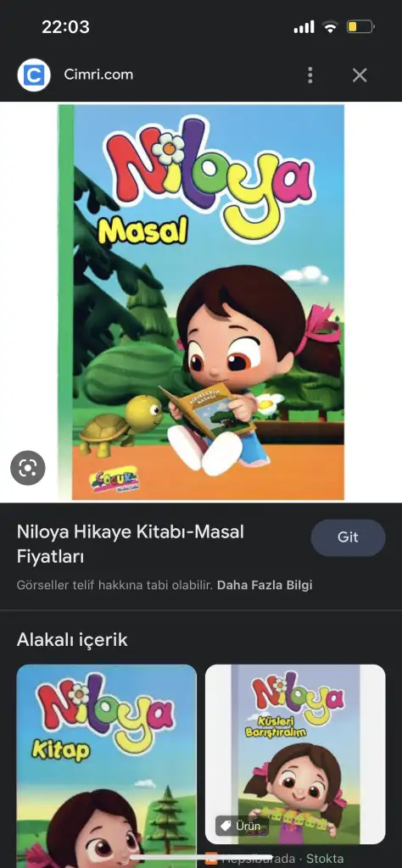Open the three-dot more options menu
402x868 pixels.
(x=310, y=75)
